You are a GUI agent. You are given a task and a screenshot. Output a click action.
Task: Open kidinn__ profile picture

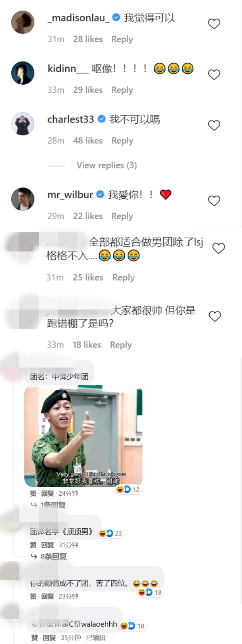pos(23,73)
